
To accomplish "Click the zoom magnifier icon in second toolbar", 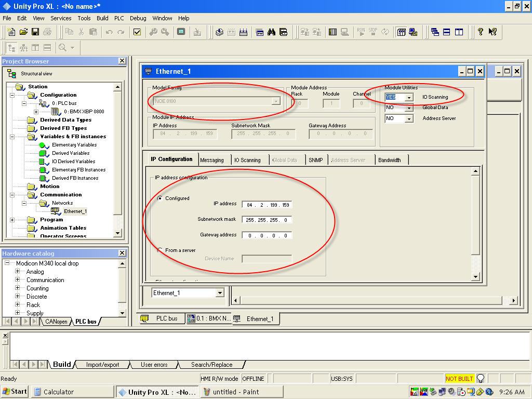I will [x=62, y=47].
